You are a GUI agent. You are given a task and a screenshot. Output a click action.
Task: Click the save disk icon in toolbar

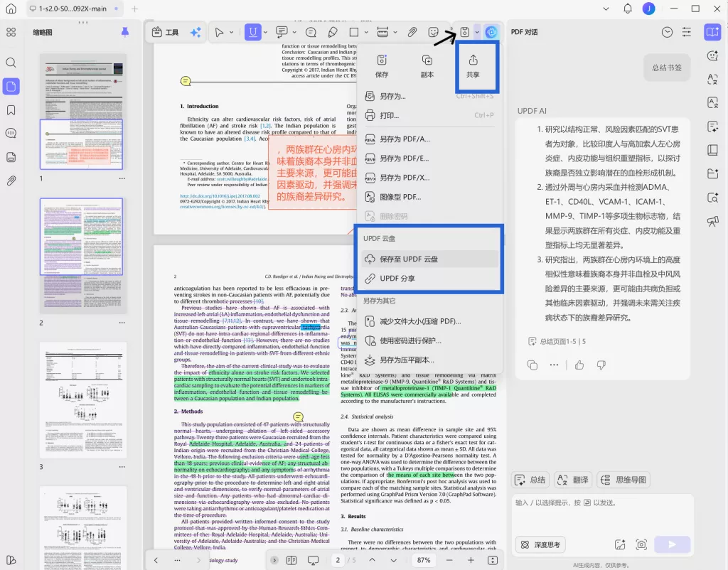(465, 32)
